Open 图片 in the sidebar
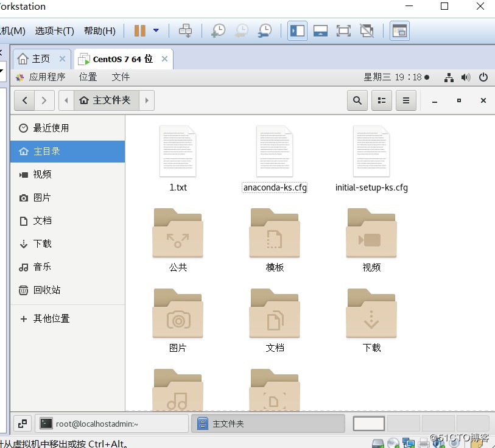Screen dimensions: 495x448 [x=68, y=198]
